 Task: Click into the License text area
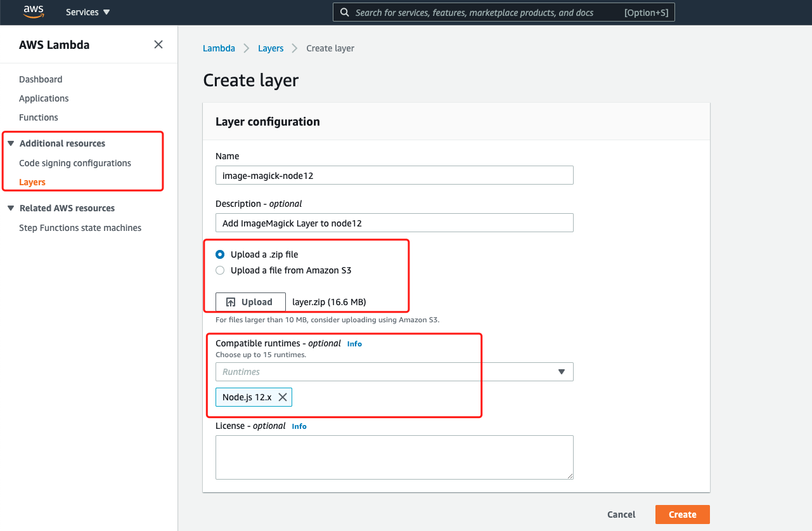tap(394, 457)
